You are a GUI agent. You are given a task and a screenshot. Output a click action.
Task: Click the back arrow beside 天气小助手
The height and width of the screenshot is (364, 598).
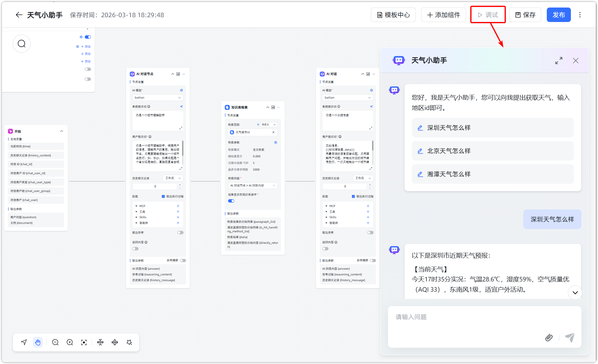click(19, 15)
